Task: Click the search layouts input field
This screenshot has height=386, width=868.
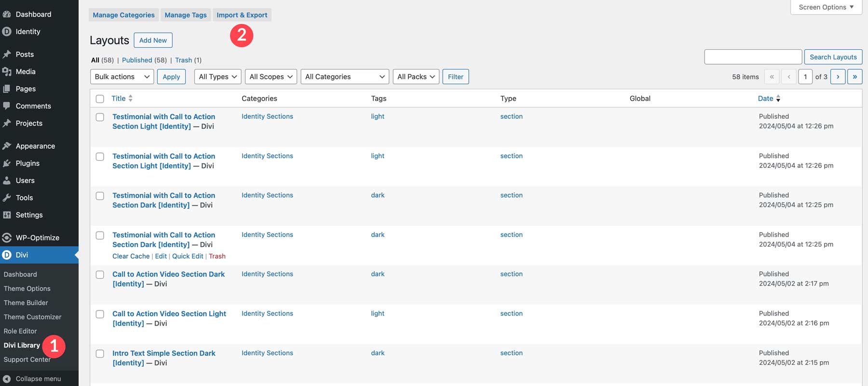Action: tap(753, 57)
